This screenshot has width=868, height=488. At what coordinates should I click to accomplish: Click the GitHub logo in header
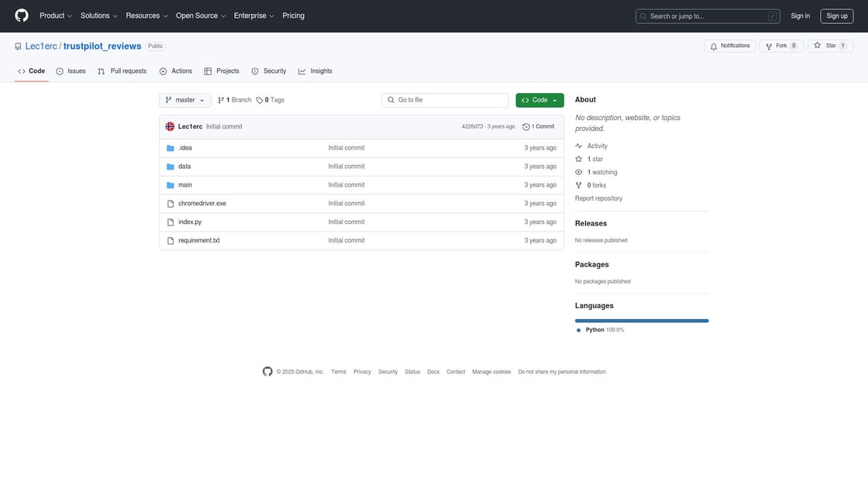[22, 15]
